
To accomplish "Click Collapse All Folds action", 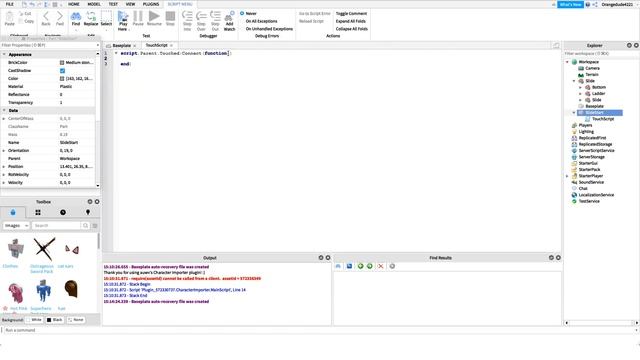I will 352,29.
